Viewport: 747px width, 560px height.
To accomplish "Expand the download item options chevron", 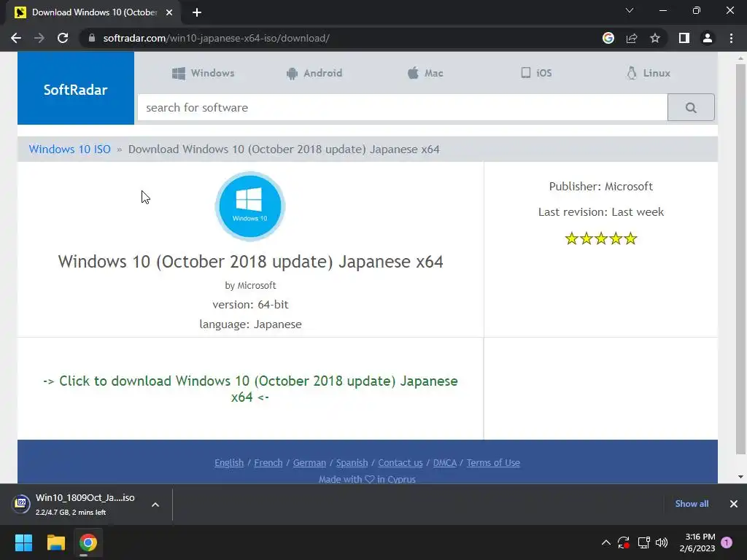I will pos(155,505).
